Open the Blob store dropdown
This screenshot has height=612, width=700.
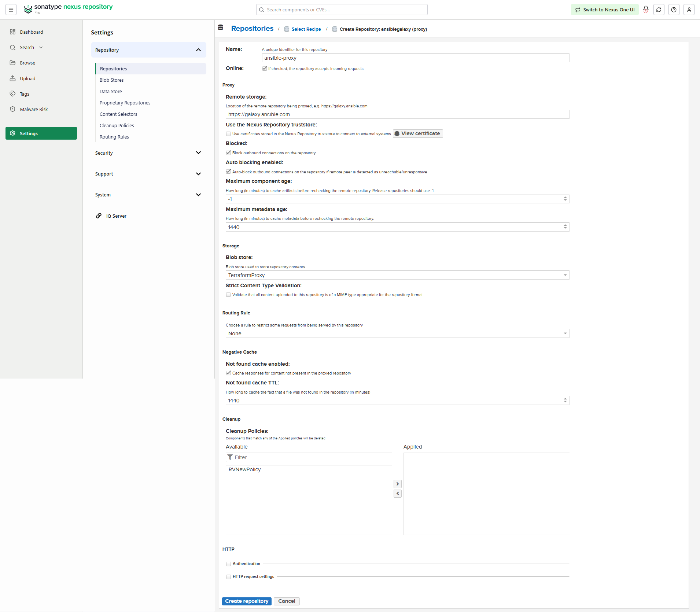pyautogui.click(x=397, y=275)
